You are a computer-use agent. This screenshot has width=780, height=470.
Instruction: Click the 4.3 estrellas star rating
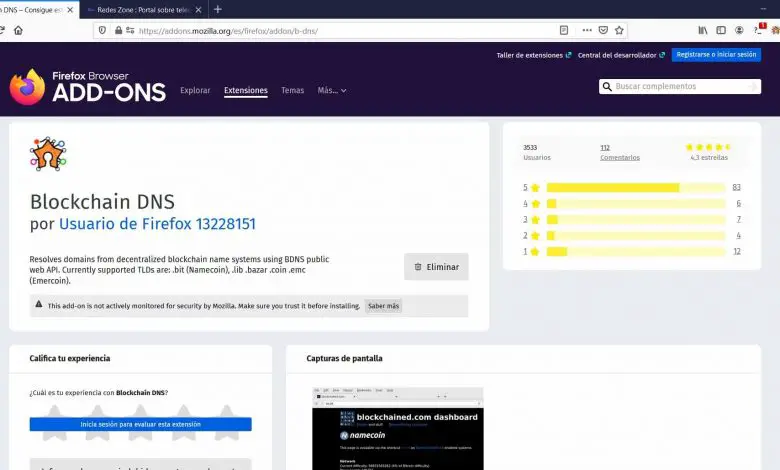pos(708,152)
